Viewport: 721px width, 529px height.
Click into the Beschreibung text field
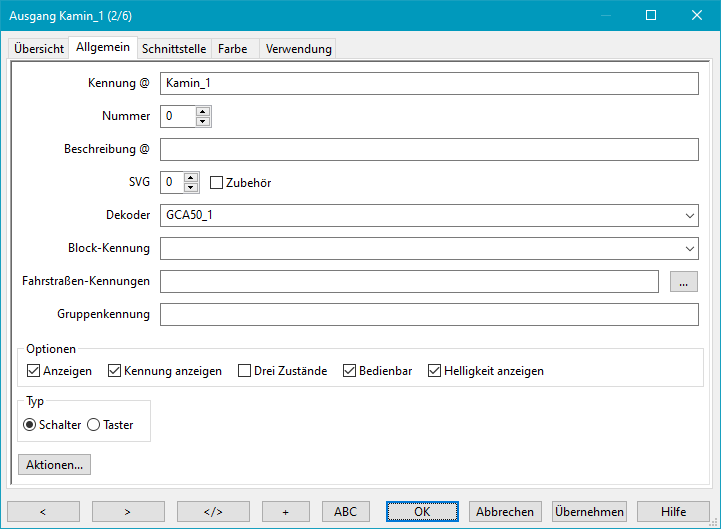(x=428, y=150)
